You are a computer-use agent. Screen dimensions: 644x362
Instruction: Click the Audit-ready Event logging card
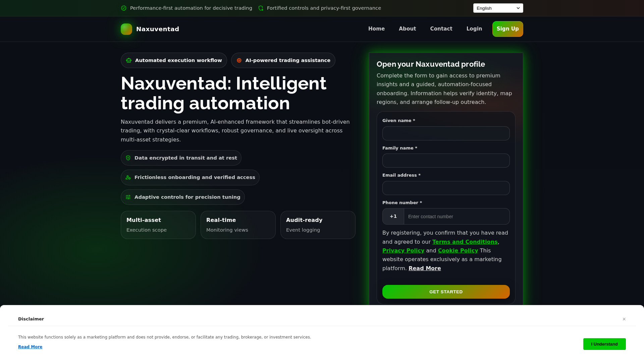tap(318, 225)
